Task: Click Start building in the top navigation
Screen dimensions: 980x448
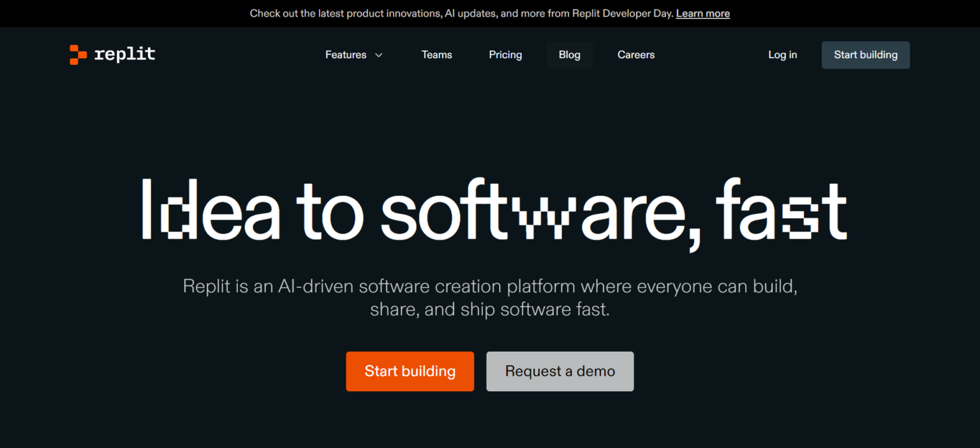Action: pyautogui.click(x=865, y=55)
